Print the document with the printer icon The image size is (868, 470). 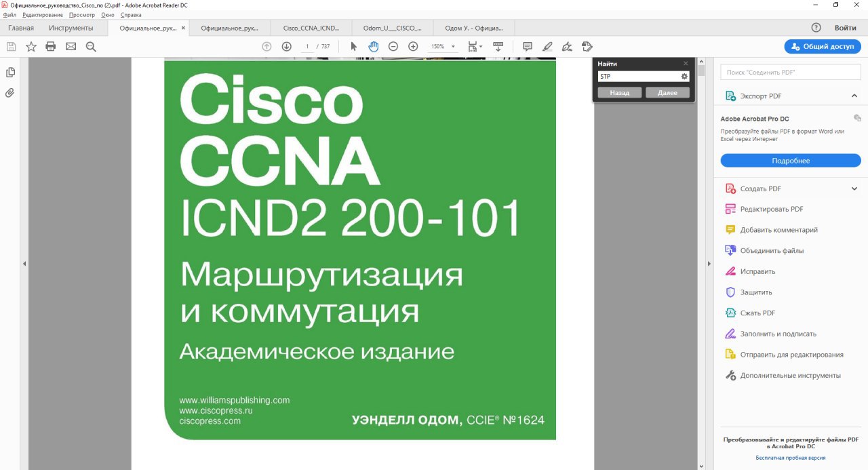click(50, 46)
